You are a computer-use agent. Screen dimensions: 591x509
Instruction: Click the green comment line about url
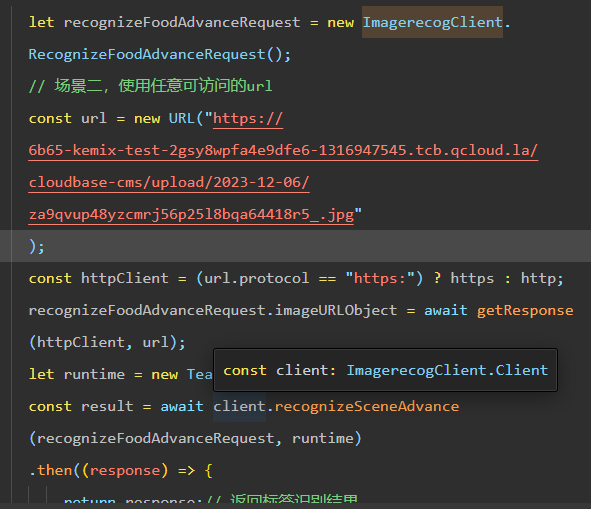[150, 86]
